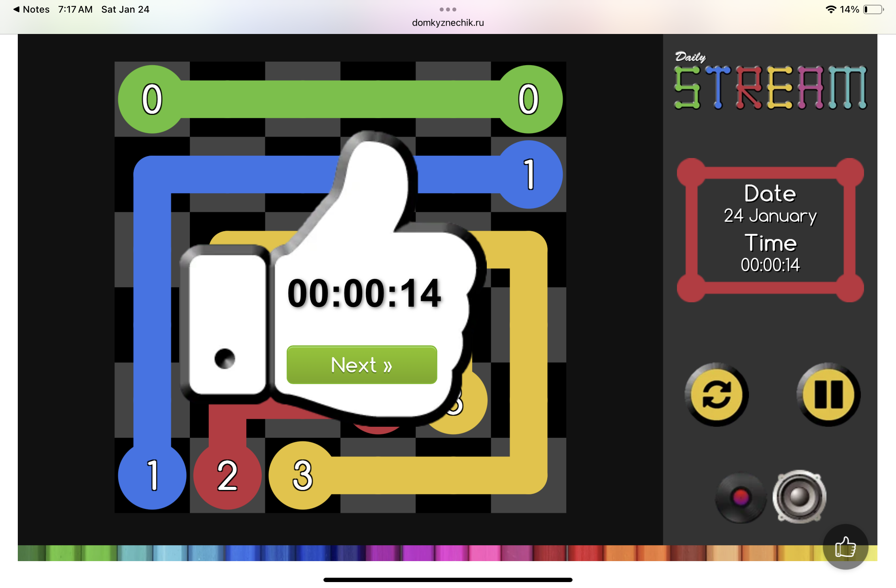
Task: Return to Notes via back link
Action: 32,9
